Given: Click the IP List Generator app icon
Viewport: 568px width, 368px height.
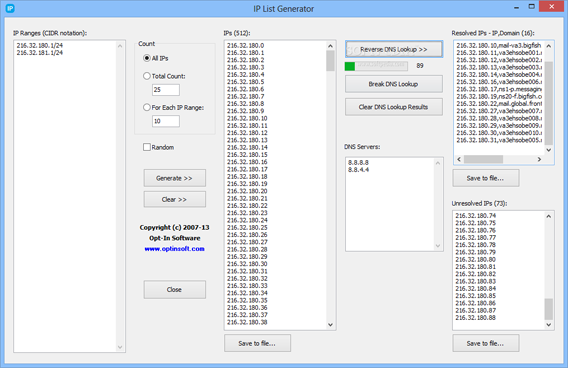Looking at the screenshot, I should [10, 8].
